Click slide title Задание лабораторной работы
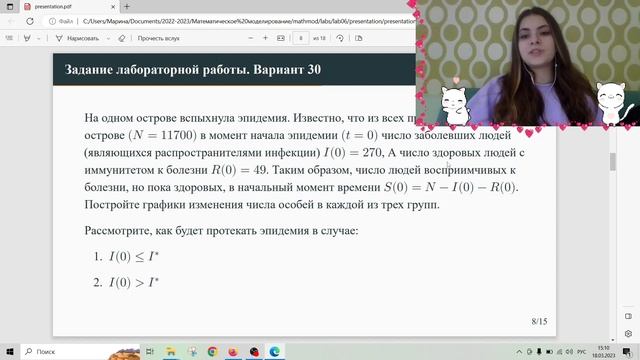The width and height of the screenshot is (640, 360). (x=157, y=69)
